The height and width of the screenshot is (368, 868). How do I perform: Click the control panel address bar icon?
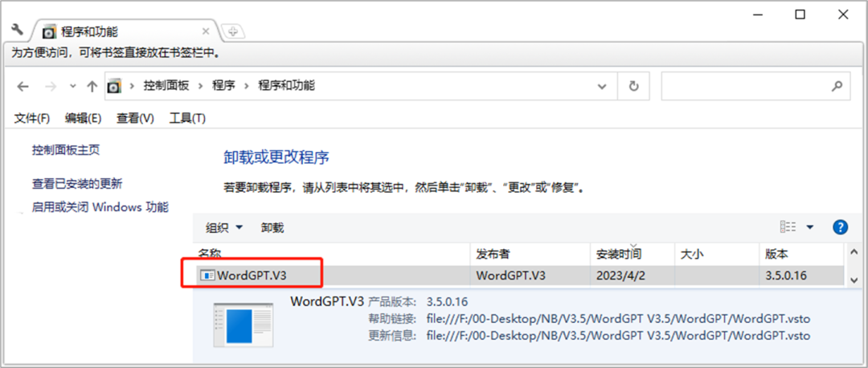tap(114, 86)
